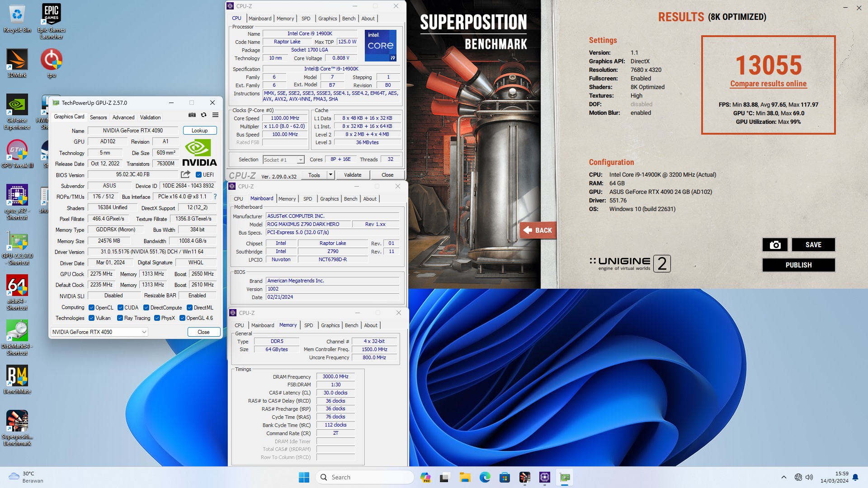
Task: Open notifications bell icon
Action: tap(855, 477)
